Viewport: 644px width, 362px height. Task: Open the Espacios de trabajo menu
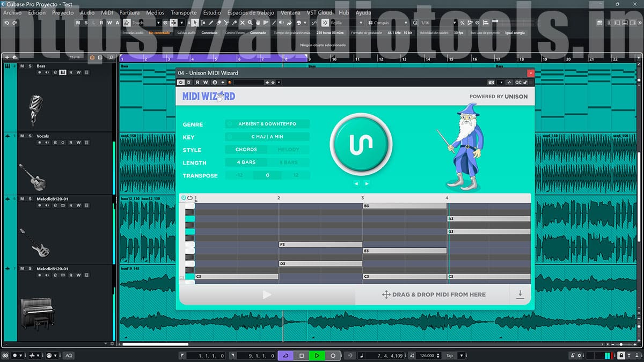pyautogui.click(x=251, y=12)
